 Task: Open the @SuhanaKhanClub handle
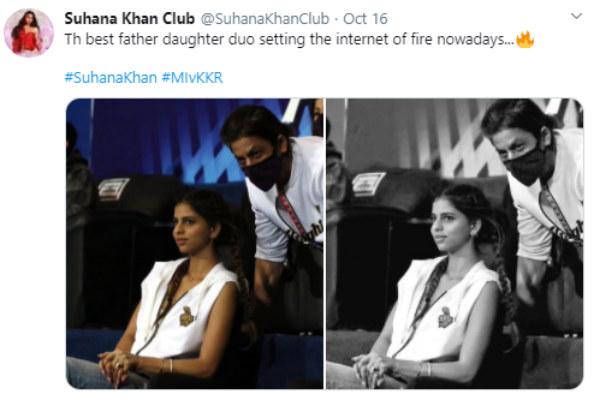tap(265, 18)
